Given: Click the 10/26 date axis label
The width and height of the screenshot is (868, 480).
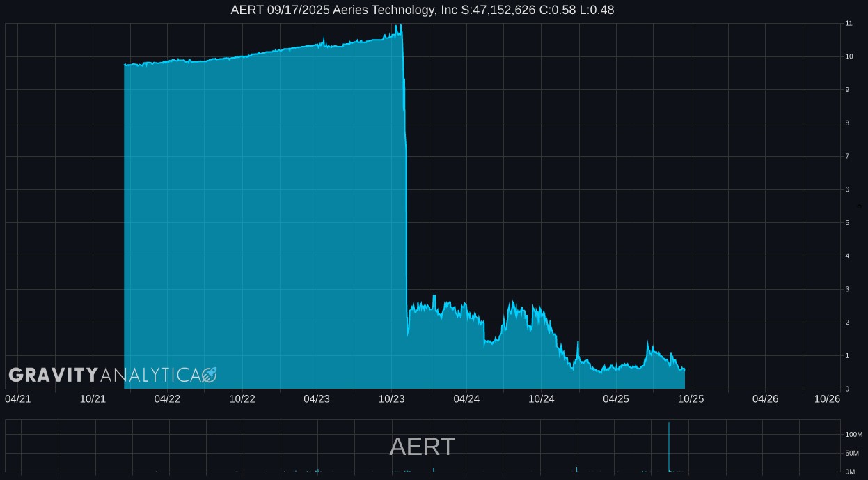Looking at the screenshot, I should point(828,398).
